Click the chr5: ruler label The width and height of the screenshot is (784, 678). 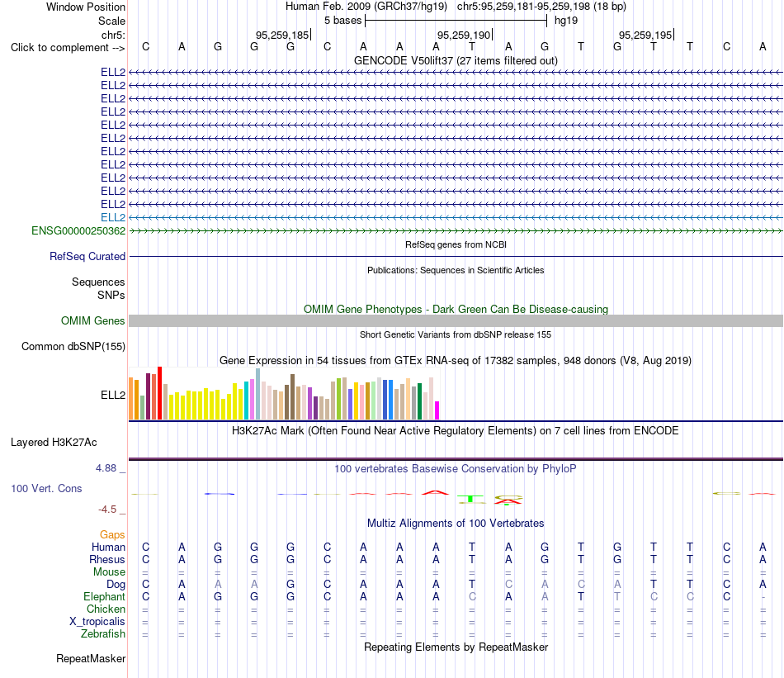coord(113,35)
